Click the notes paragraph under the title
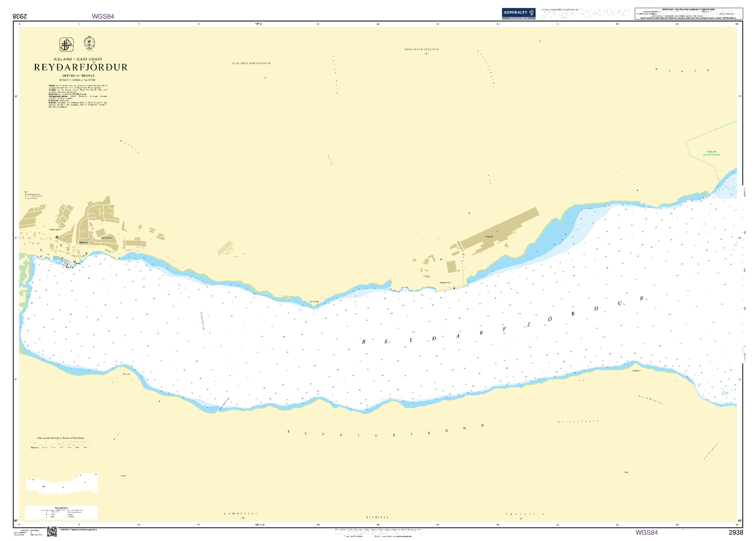The width and height of the screenshot is (756, 541). (x=78, y=96)
